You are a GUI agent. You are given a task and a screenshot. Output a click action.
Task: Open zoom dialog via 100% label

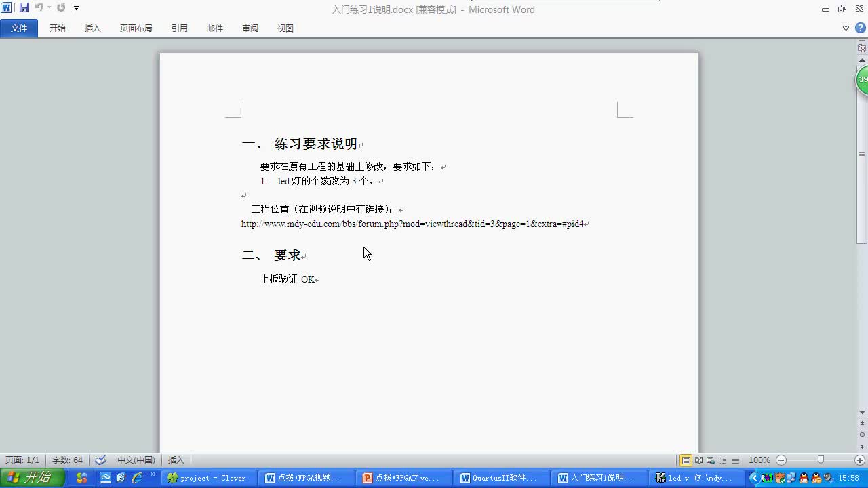759,460
